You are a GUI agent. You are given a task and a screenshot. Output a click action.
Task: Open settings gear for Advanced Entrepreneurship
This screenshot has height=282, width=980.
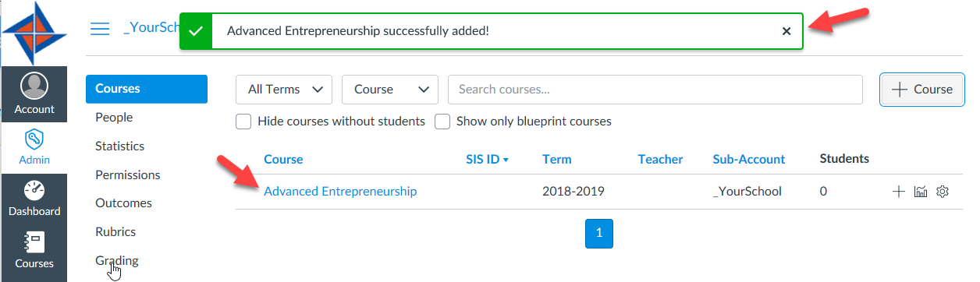[x=942, y=192]
